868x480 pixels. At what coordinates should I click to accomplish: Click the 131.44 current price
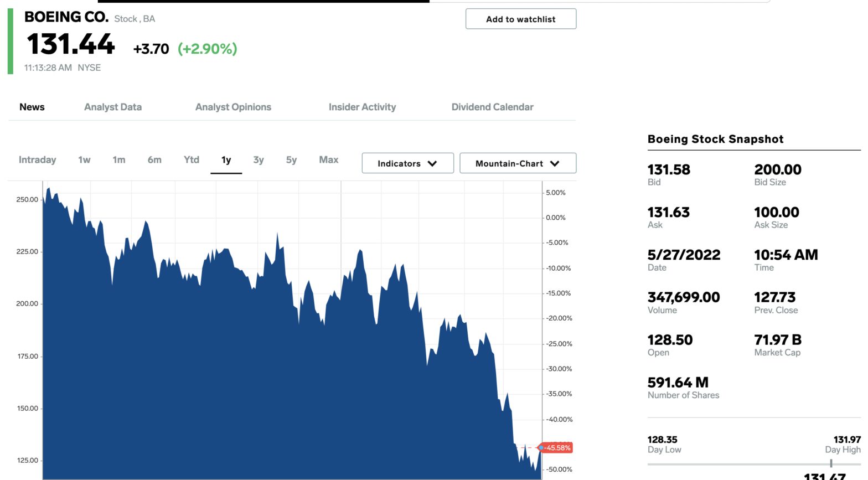tap(71, 44)
